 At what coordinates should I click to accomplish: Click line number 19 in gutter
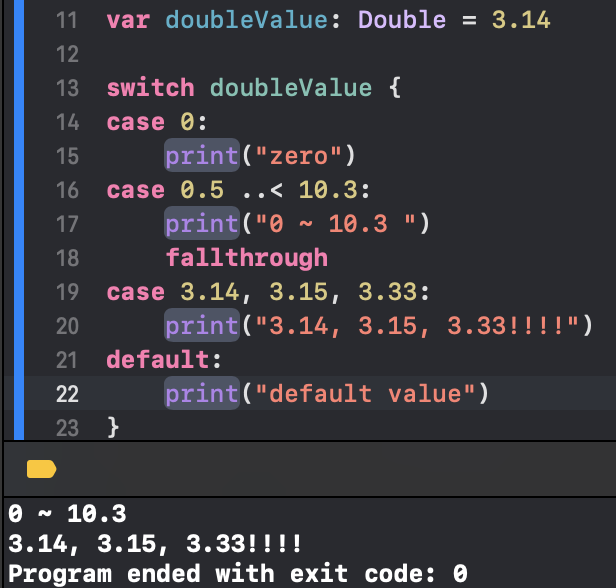[67, 292]
